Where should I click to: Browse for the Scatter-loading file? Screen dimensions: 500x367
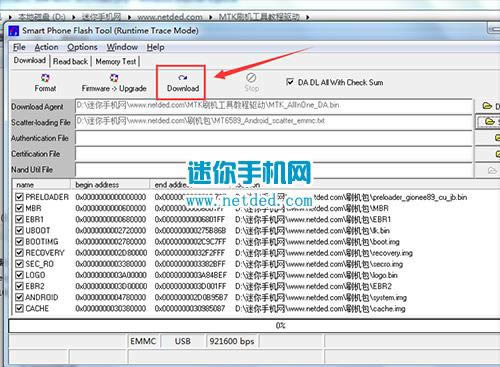pos(490,122)
